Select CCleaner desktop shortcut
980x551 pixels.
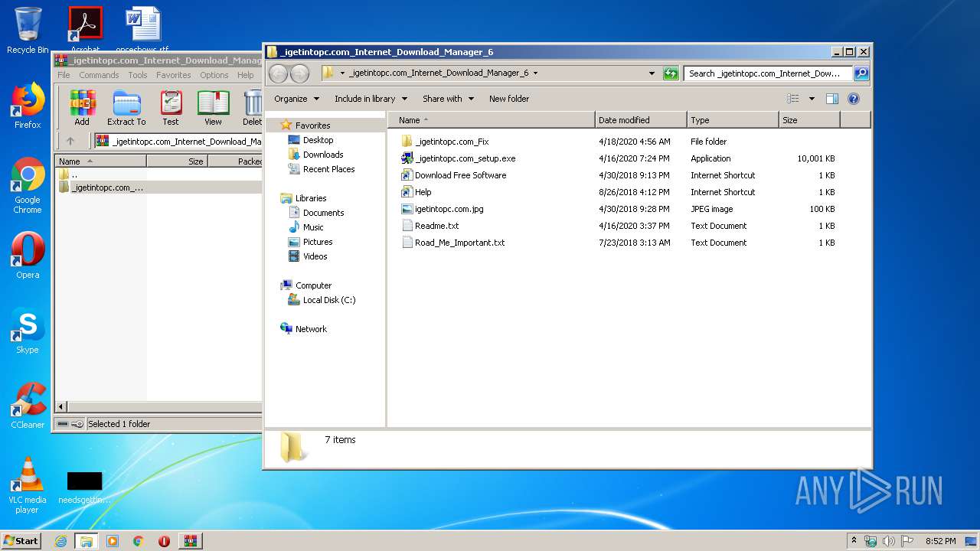[28, 406]
